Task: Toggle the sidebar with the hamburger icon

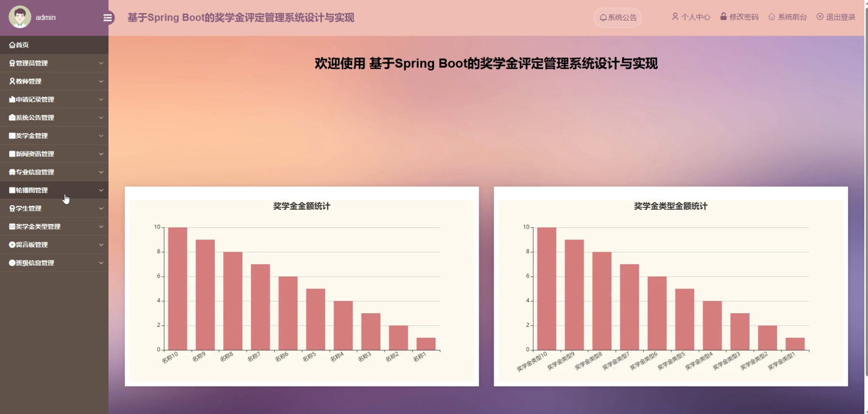Action: (107, 18)
